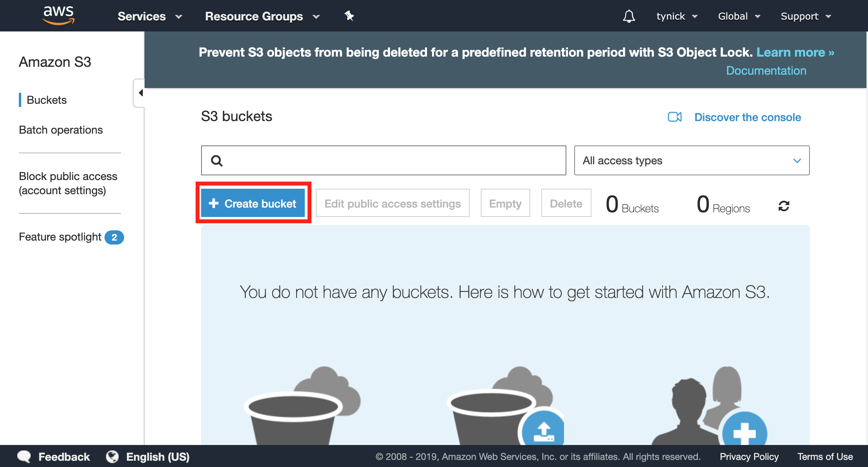The width and height of the screenshot is (868, 467).
Task: Open Discover the console
Action: click(x=747, y=117)
